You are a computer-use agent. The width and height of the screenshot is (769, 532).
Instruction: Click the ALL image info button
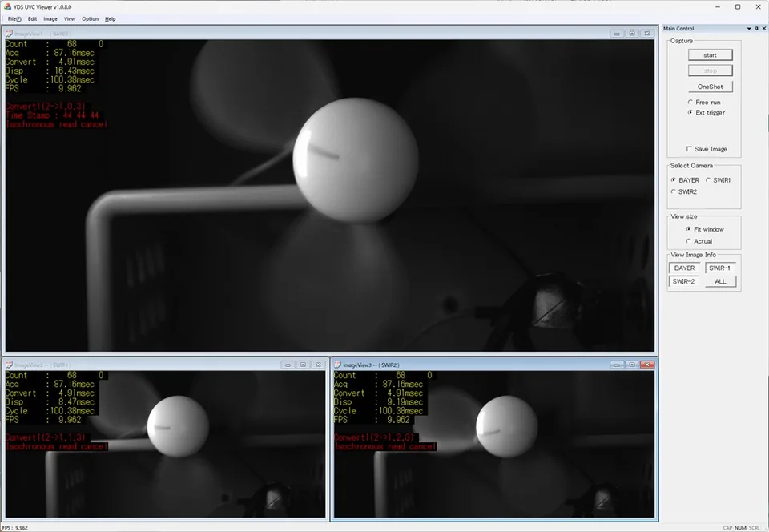tap(720, 281)
